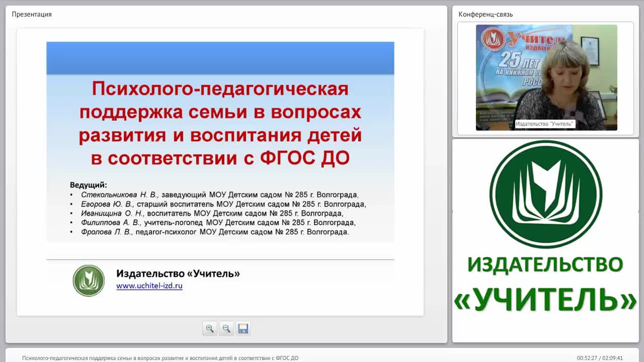Screen dimensions: 644x362
Task: Click the red slide title "Психолого-педагогическая поддержка семьи"
Action: point(220,124)
